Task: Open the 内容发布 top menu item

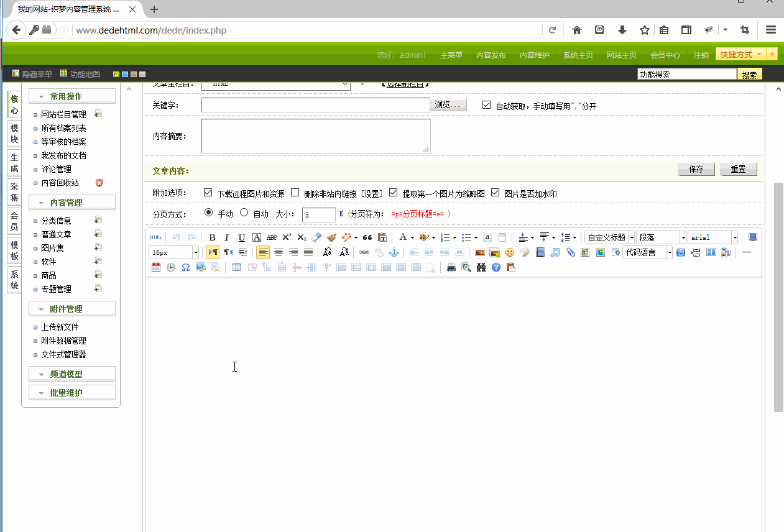Action: click(491, 55)
